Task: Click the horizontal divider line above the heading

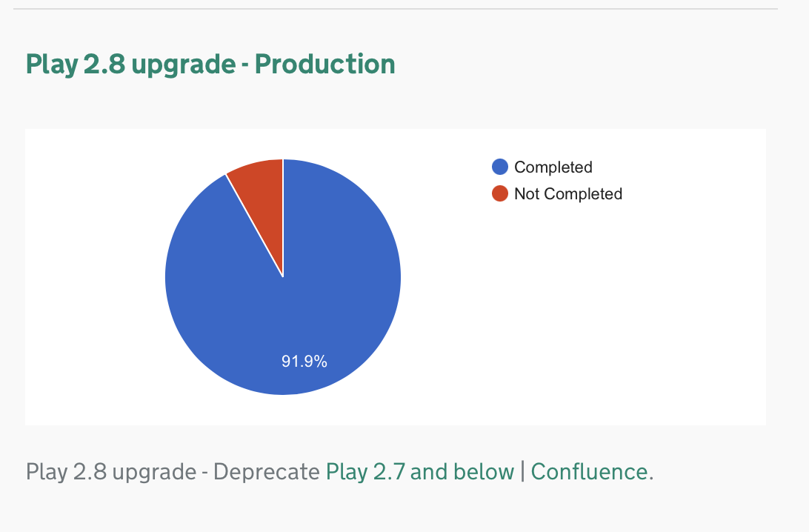Action: coord(395,9)
